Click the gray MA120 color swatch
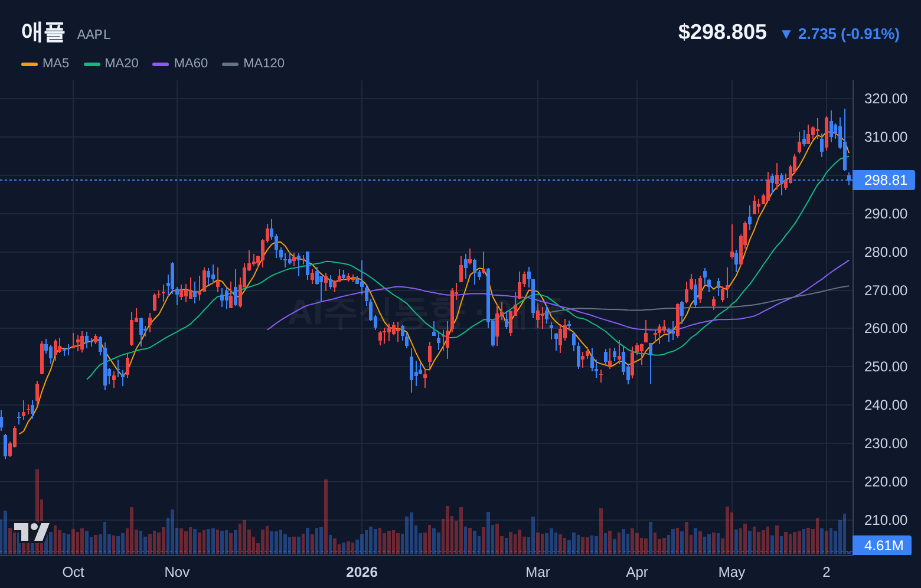Viewport: 921px width, 588px height. pyautogui.click(x=230, y=64)
